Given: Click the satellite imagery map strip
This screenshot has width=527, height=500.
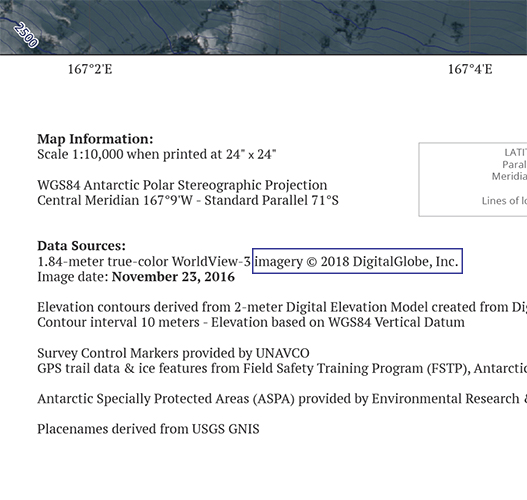Looking at the screenshot, I should (x=264, y=27).
